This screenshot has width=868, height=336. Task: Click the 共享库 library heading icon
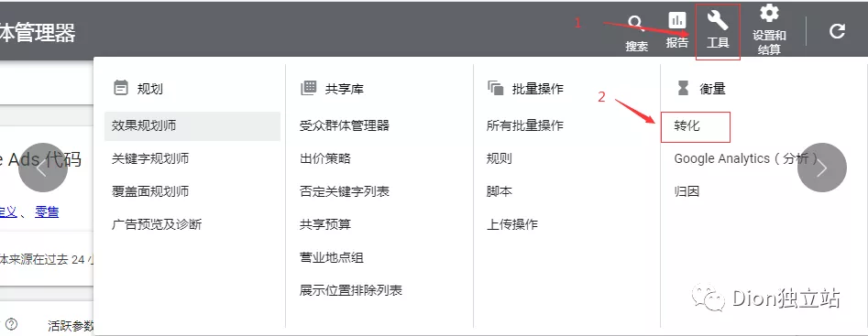[308, 88]
